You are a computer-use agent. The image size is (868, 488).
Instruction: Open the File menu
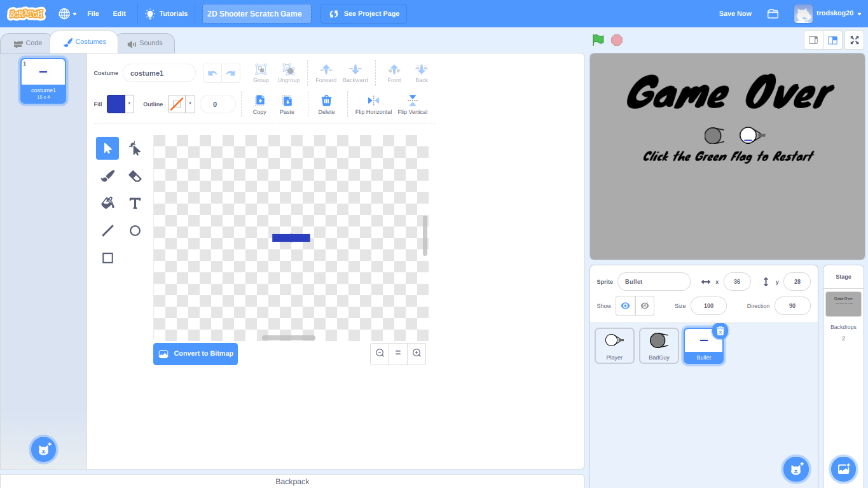click(93, 13)
